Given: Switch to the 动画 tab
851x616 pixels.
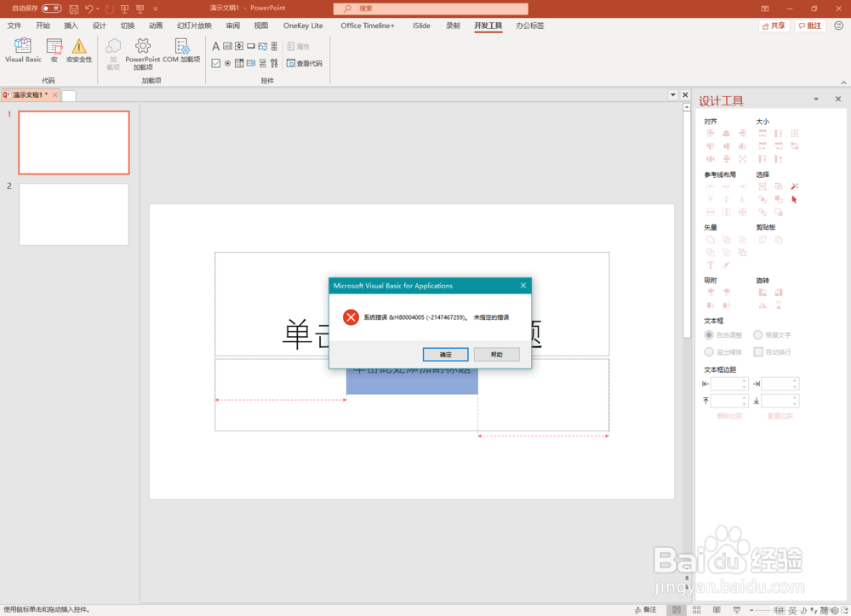Looking at the screenshot, I should (155, 26).
